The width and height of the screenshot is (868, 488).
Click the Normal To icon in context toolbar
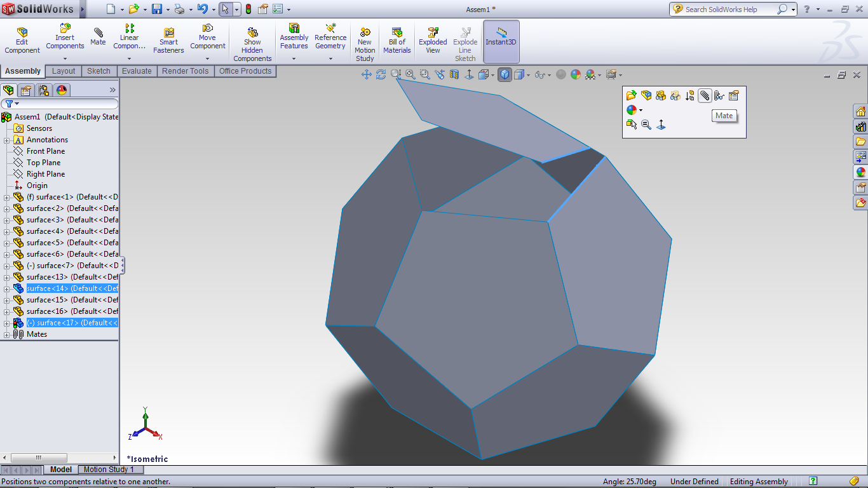point(661,125)
